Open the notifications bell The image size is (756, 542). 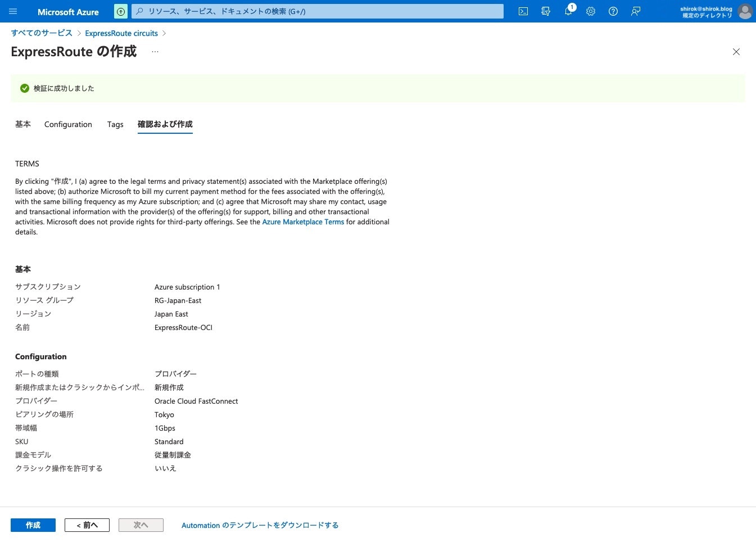tap(568, 11)
